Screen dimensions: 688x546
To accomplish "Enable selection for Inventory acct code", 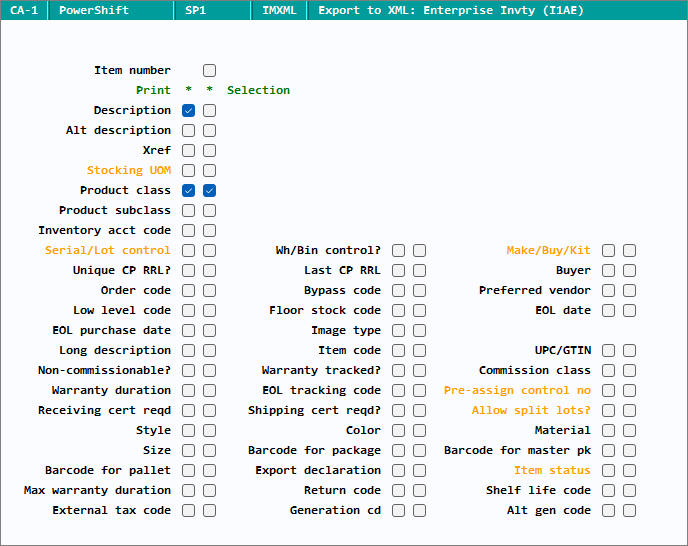I will (x=209, y=230).
